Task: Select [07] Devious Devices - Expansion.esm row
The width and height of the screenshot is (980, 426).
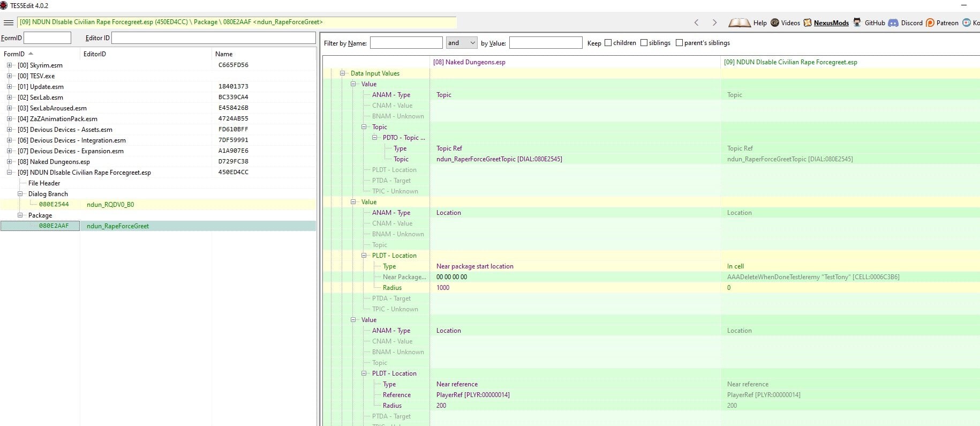Action: [x=158, y=151]
